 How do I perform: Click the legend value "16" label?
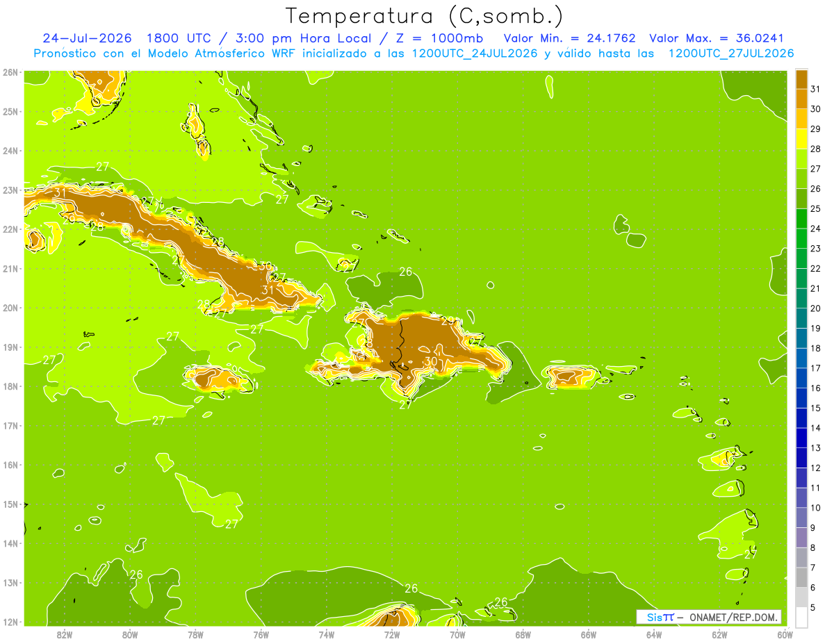[x=815, y=388]
